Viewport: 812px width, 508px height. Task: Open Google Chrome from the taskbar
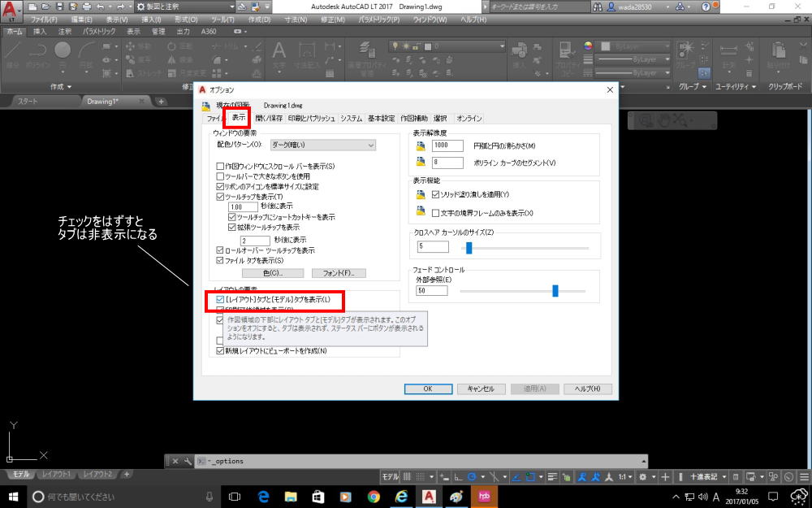click(x=374, y=497)
